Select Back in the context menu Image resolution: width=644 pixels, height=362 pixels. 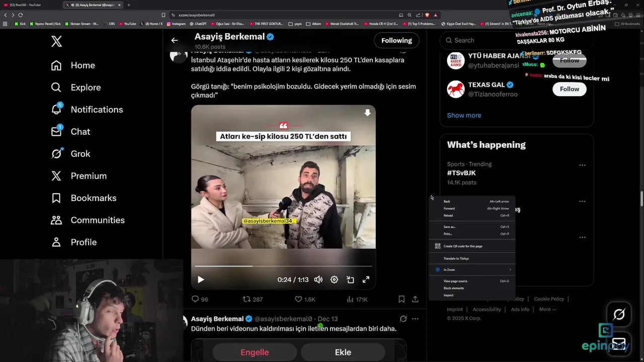(472, 202)
